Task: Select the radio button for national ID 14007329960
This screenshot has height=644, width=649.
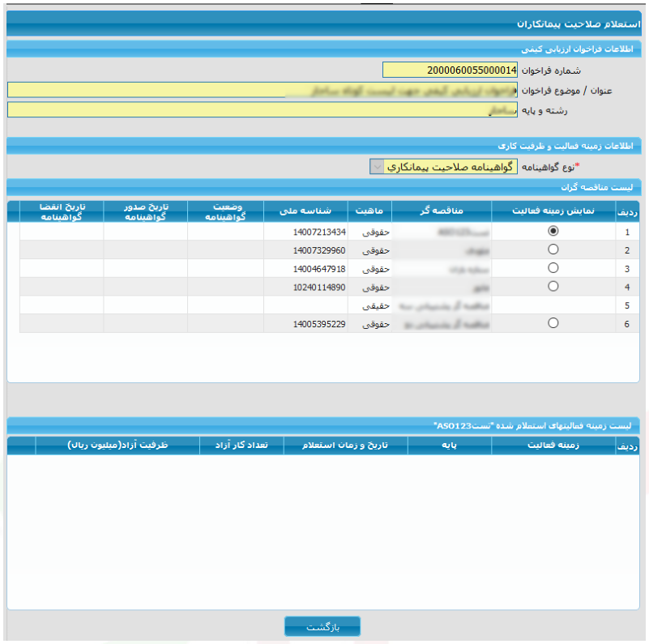Action: (553, 249)
